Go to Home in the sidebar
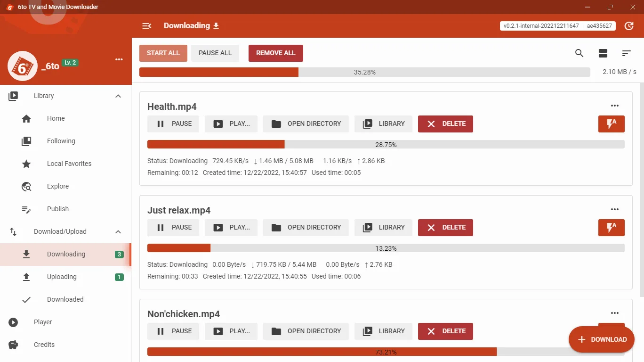Image resolution: width=644 pixels, height=362 pixels. (x=66, y=119)
